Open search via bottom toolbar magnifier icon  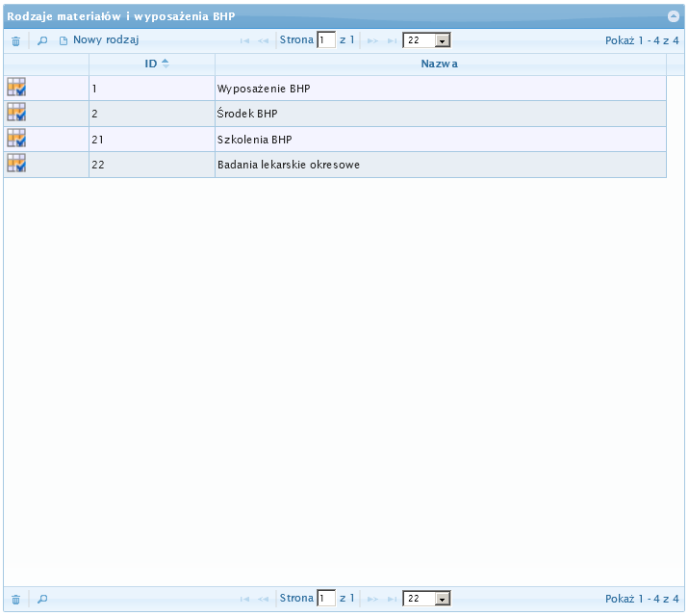42,599
